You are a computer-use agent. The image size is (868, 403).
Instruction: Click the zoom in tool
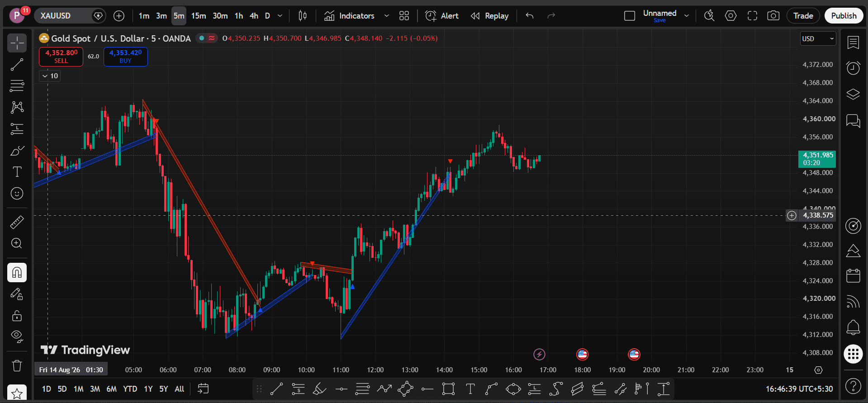(x=17, y=243)
